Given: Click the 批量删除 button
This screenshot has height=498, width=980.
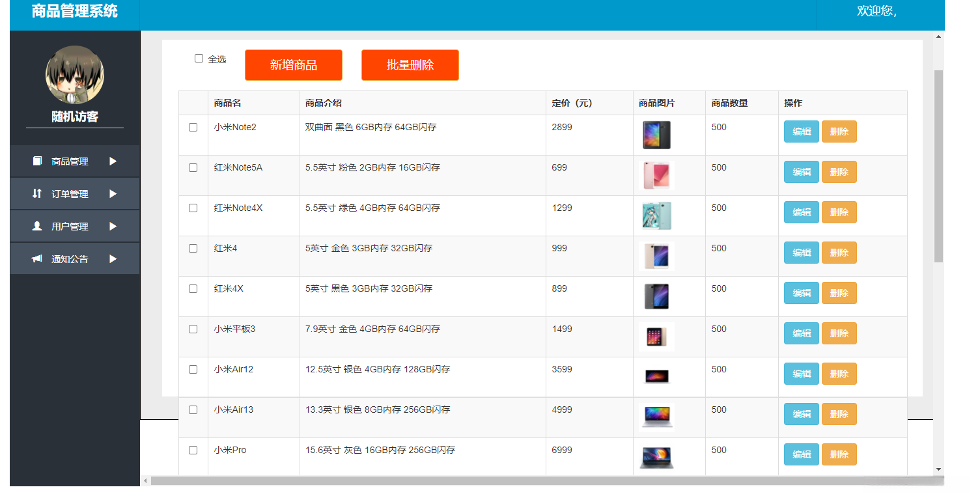Looking at the screenshot, I should tap(410, 65).
